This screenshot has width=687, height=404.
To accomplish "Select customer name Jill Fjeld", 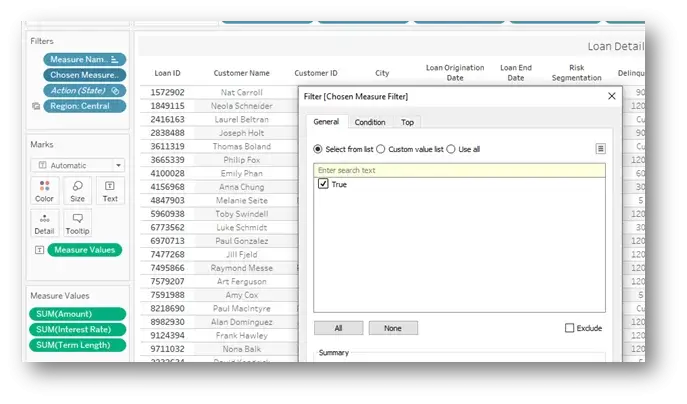I will click(x=241, y=255).
